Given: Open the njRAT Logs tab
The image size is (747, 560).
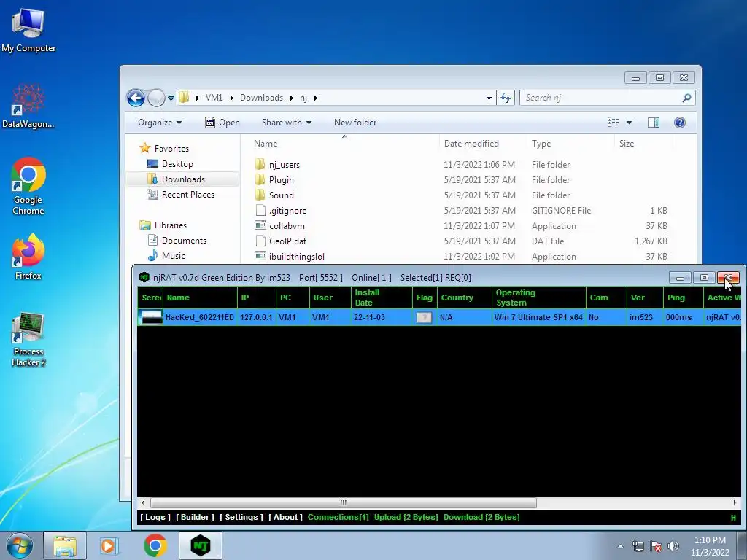Looking at the screenshot, I should [x=155, y=517].
